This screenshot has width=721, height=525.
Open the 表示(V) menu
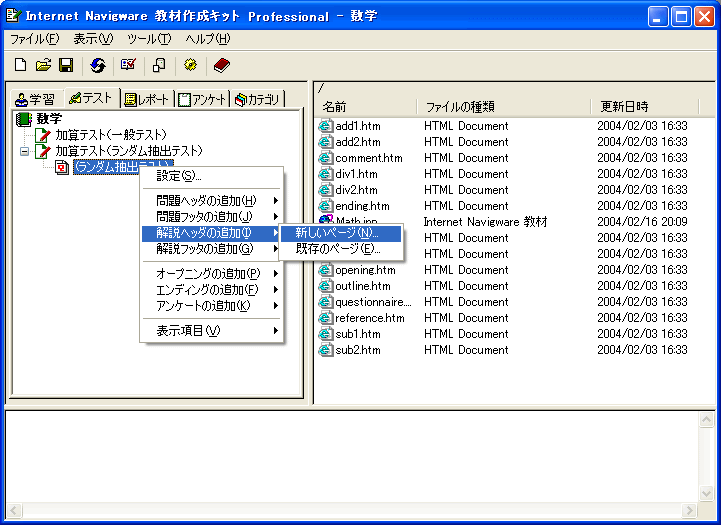point(93,39)
